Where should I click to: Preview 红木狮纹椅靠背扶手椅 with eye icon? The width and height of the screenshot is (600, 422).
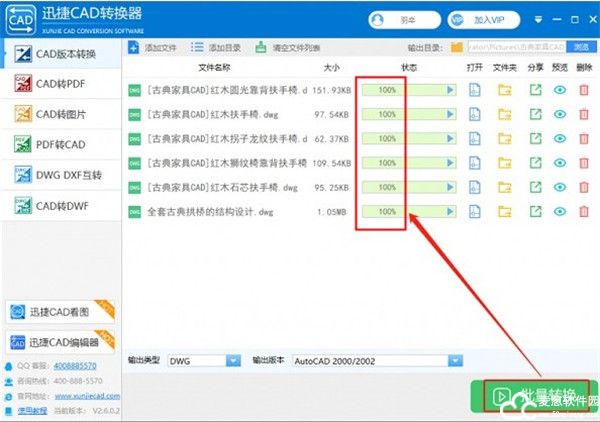coord(560,163)
